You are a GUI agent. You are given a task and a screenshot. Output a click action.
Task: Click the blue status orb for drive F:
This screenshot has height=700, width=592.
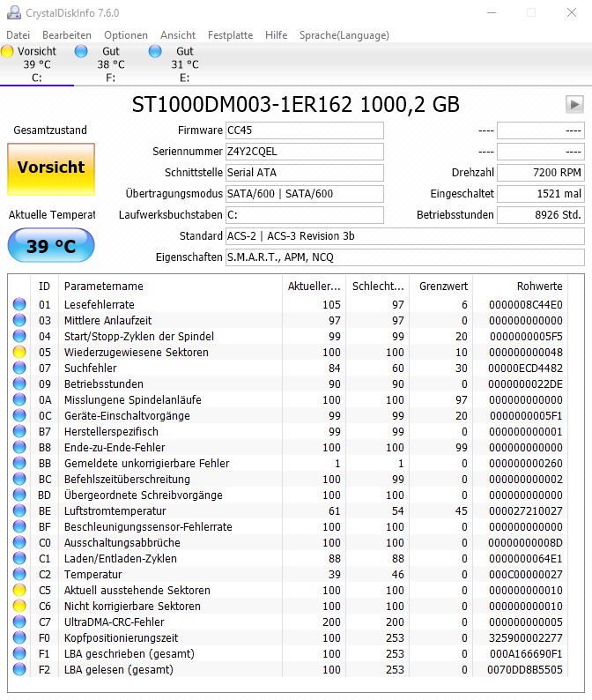(x=81, y=51)
